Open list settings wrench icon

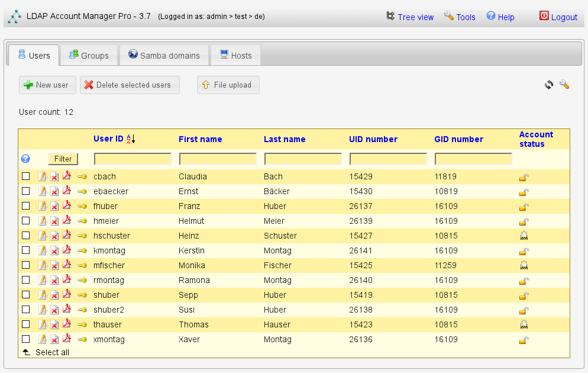(x=564, y=85)
